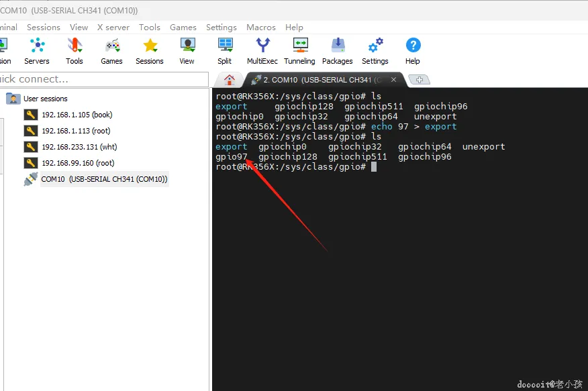Click the Games gamepad icon

coord(112,46)
